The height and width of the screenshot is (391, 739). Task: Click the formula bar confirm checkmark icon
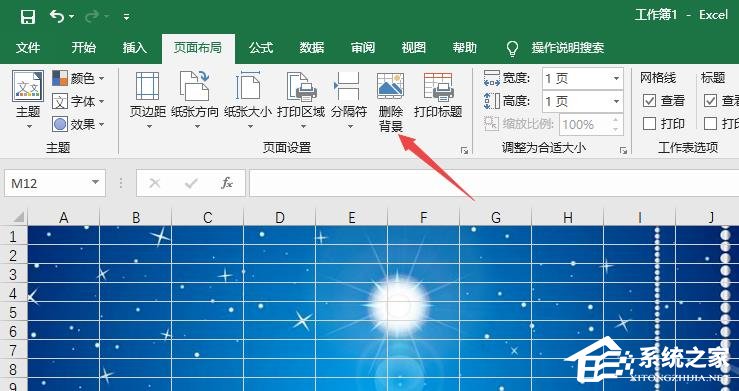(191, 183)
